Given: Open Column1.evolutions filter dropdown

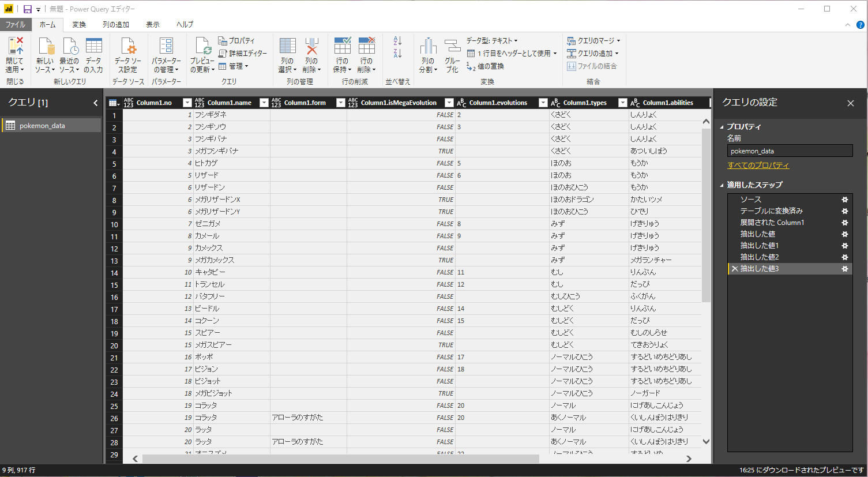Looking at the screenshot, I should [x=543, y=103].
